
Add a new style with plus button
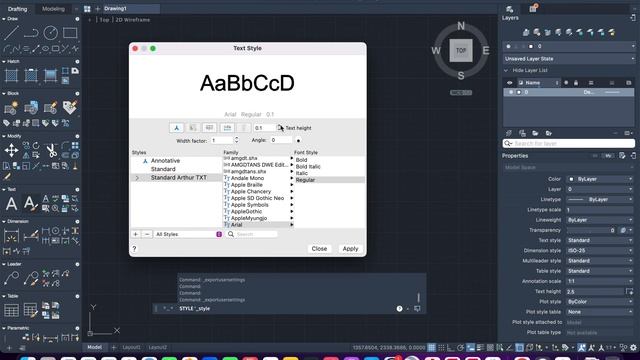pyautogui.click(x=136, y=234)
